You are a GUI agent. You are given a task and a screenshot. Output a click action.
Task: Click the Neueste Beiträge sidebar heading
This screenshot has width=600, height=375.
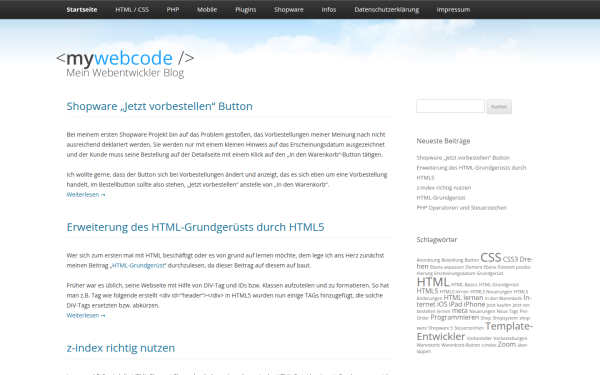click(443, 141)
